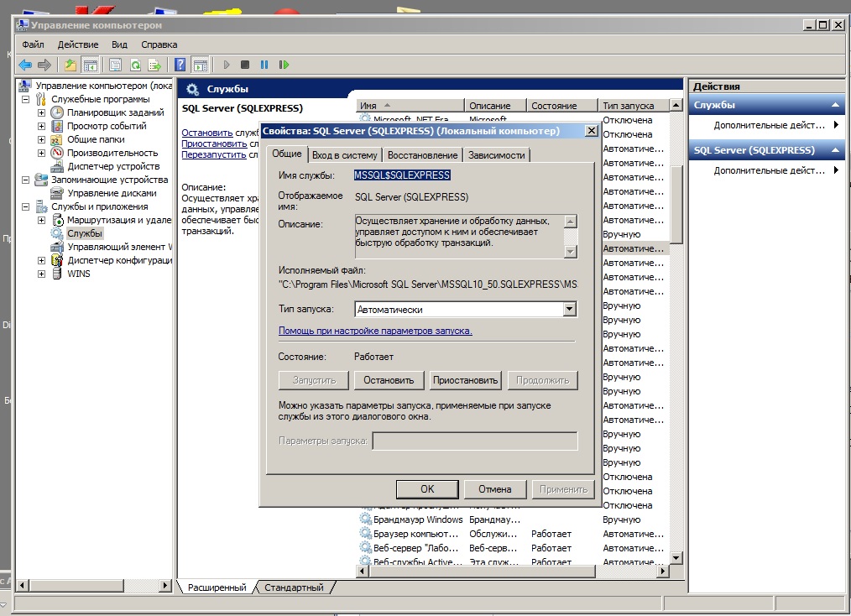
Task: Click the Отмена button
Action: tap(495, 489)
